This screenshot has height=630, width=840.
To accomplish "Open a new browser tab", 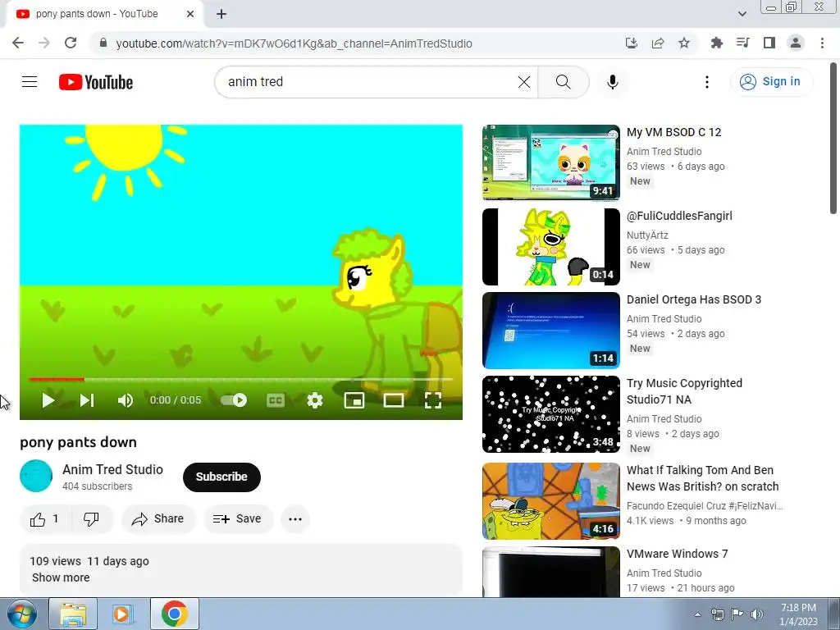I will 221,14.
